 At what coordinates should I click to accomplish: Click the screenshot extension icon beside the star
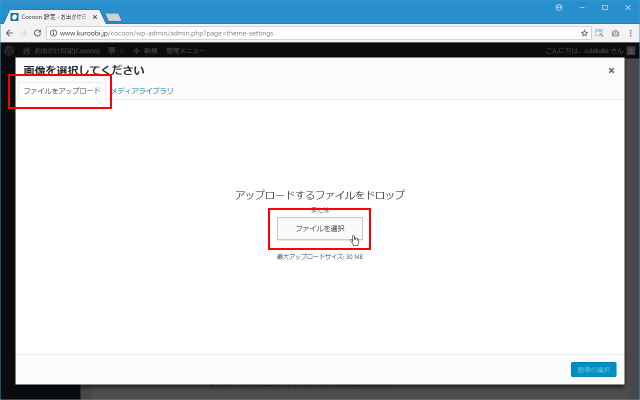[599, 33]
